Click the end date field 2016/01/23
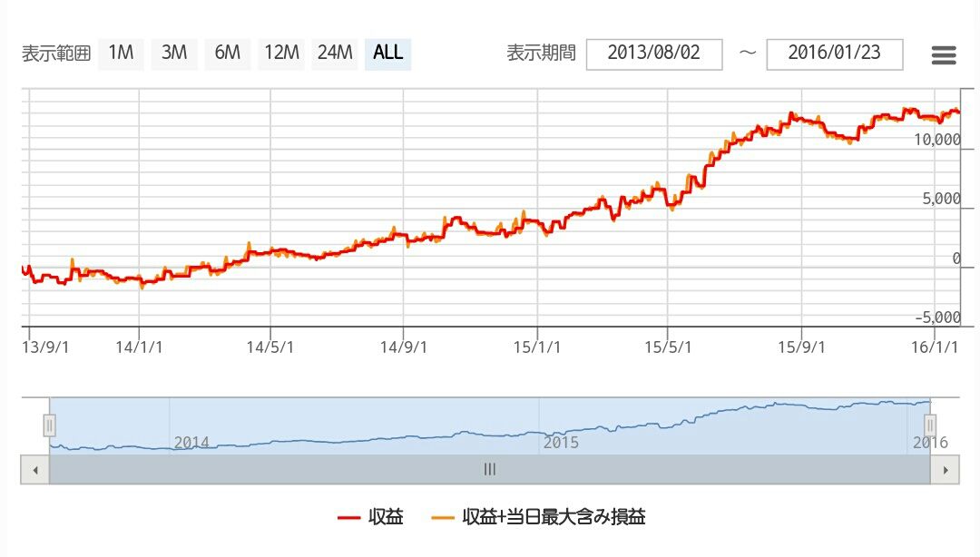 [835, 54]
